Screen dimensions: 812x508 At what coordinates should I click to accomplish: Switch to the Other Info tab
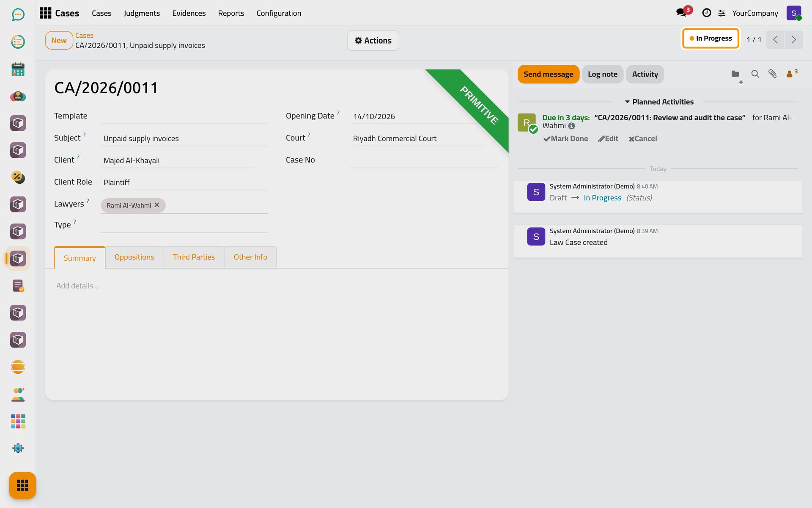click(250, 257)
